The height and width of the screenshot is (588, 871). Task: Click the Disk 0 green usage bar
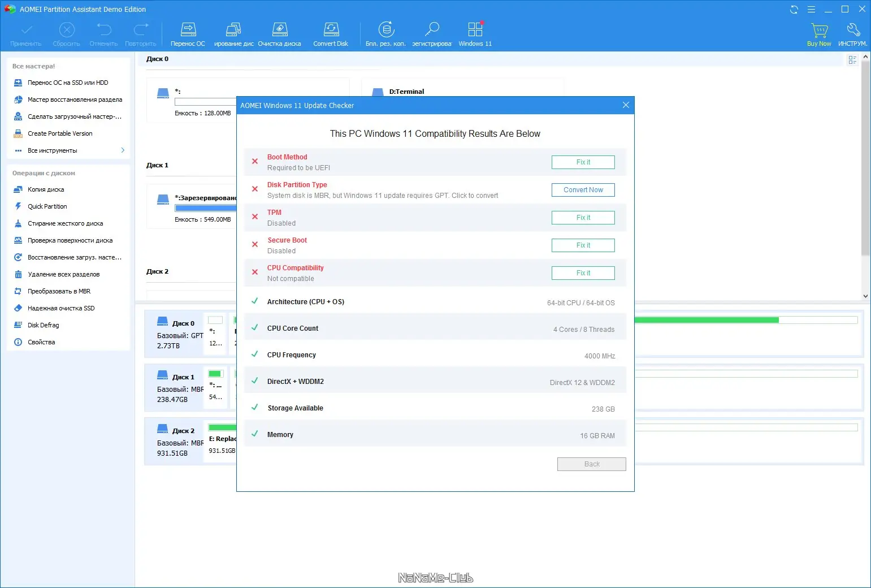point(707,320)
